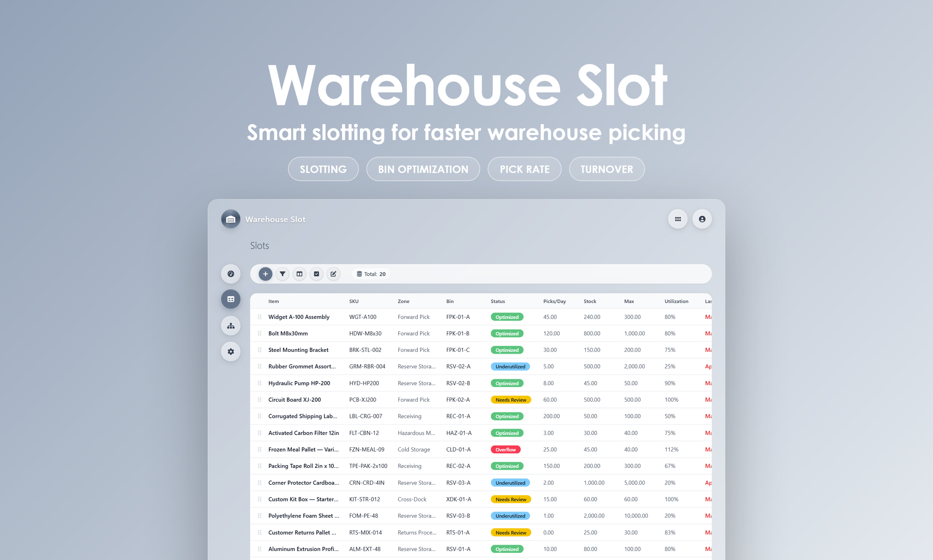The height and width of the screenshot is (560, 933).
Task: Click the 112% utilization value
Action: click(x=671, y=449)
